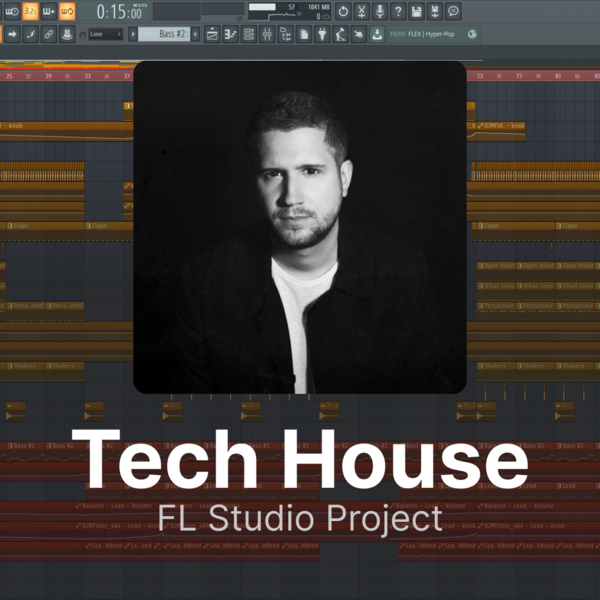Image resolution: width=600 pixels, height=600 pixels.
Task: Click the globe icon in news panel
Action: 472,34
